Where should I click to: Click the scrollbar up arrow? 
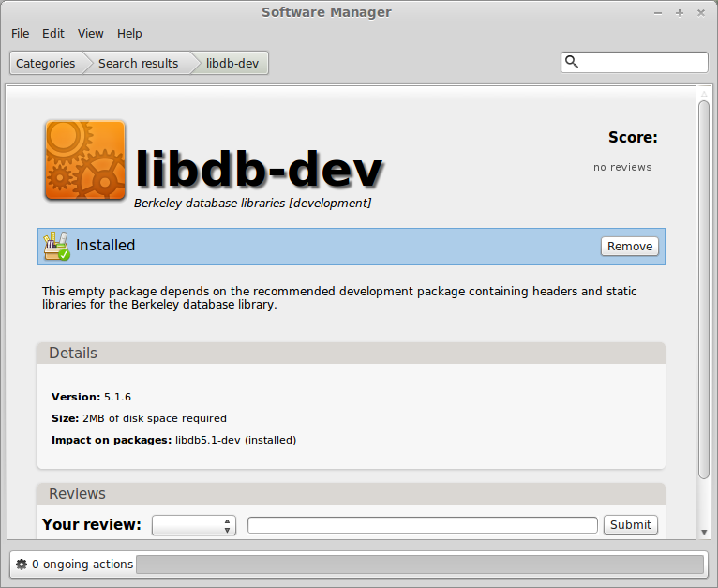click(704, 93)
